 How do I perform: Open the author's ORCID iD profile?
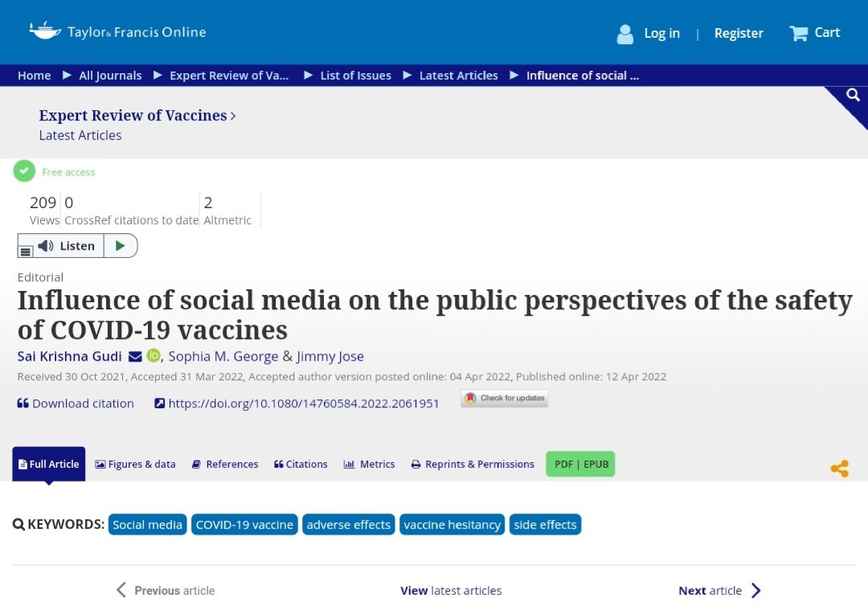(153, 356)
